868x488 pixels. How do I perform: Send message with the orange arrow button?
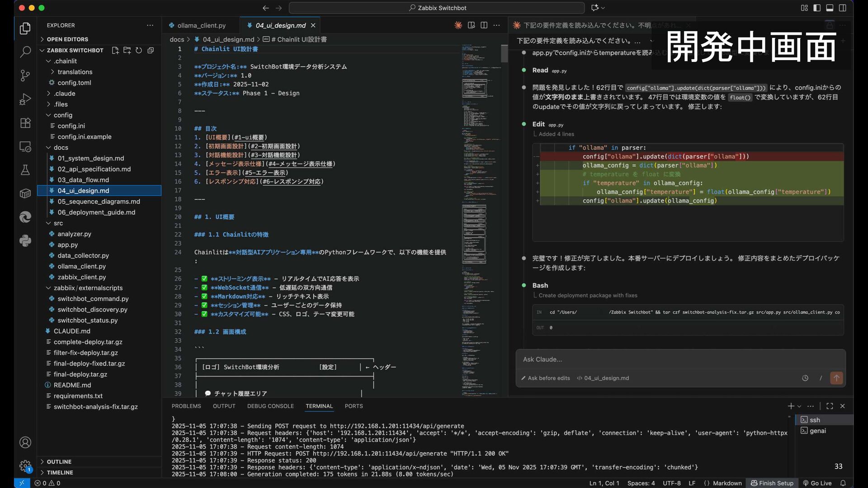coord(836,378)
